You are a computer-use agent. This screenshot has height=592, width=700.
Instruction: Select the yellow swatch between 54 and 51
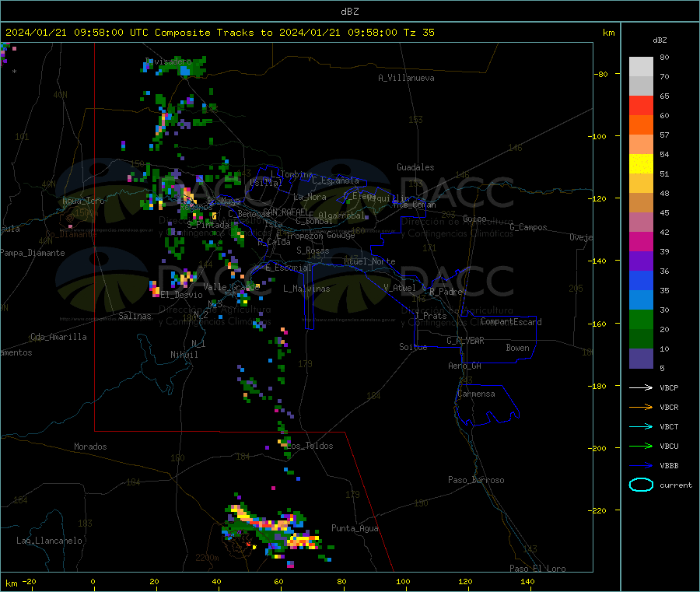coord(641,164)
